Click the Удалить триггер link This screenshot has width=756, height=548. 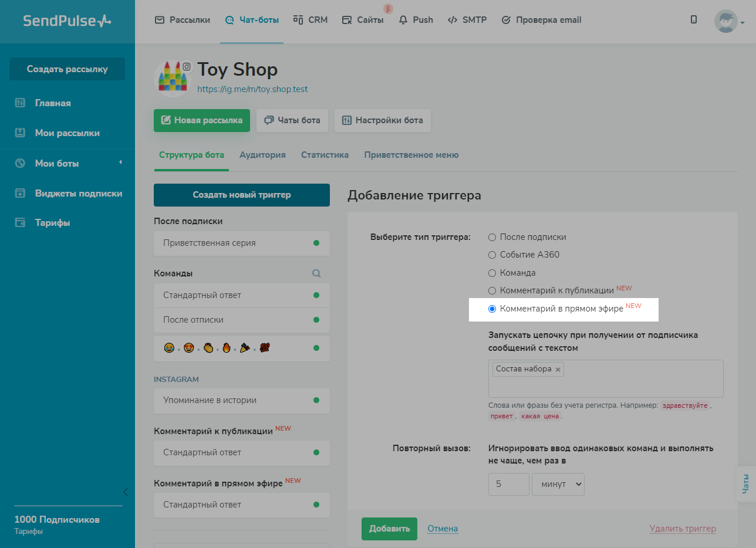click(683, 529)
